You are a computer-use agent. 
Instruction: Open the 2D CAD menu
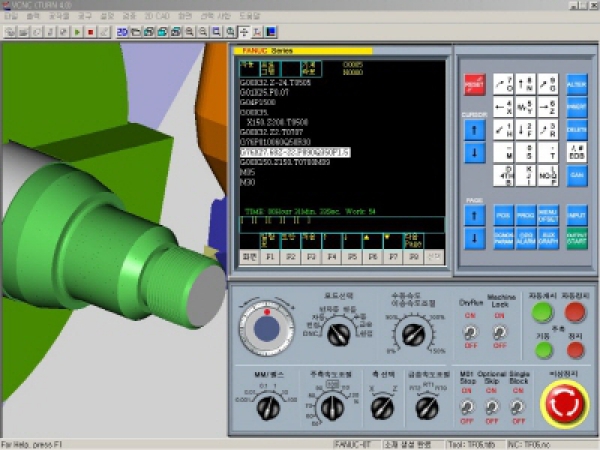pyautogui.click(x=157, y=17)
